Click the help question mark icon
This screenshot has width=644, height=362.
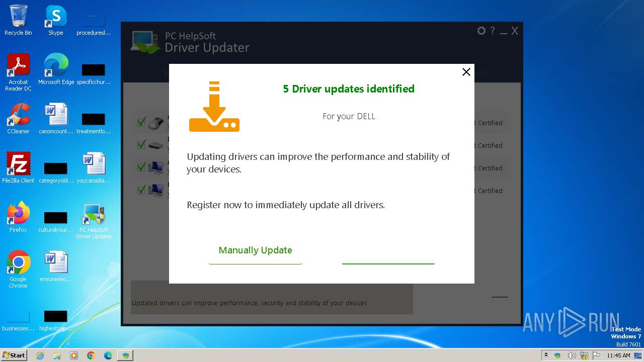pos(493,31)
